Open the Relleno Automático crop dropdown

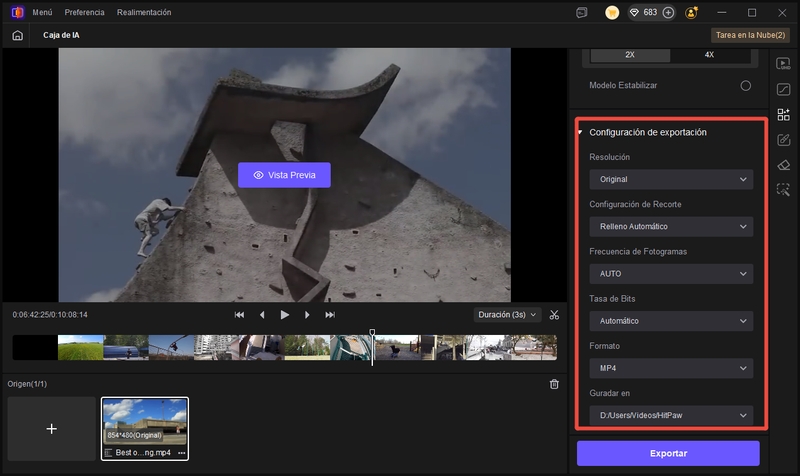click(x=671, y=227)
